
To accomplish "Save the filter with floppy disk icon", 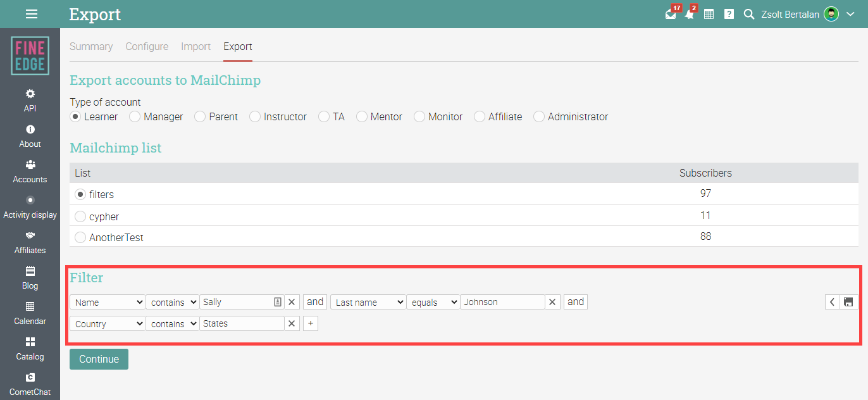I will click(x=848, y=302).
